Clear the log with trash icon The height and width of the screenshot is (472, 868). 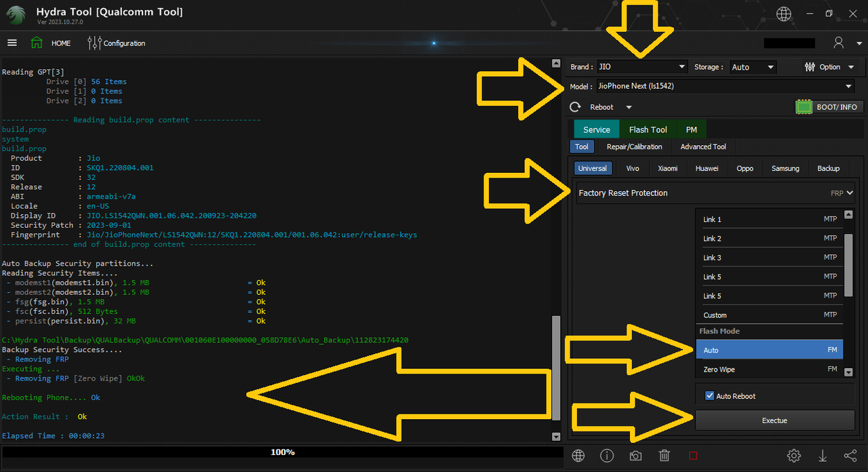665,456
